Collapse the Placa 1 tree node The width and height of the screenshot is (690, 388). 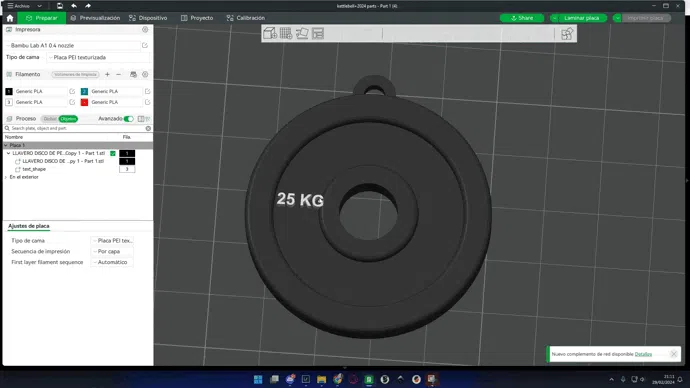pos(6,145)
